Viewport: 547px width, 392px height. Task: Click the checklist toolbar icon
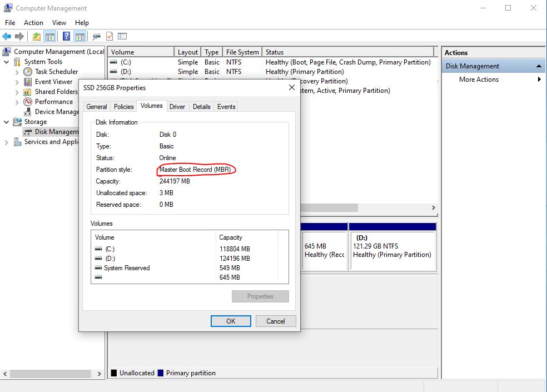[x=122, y=36]
